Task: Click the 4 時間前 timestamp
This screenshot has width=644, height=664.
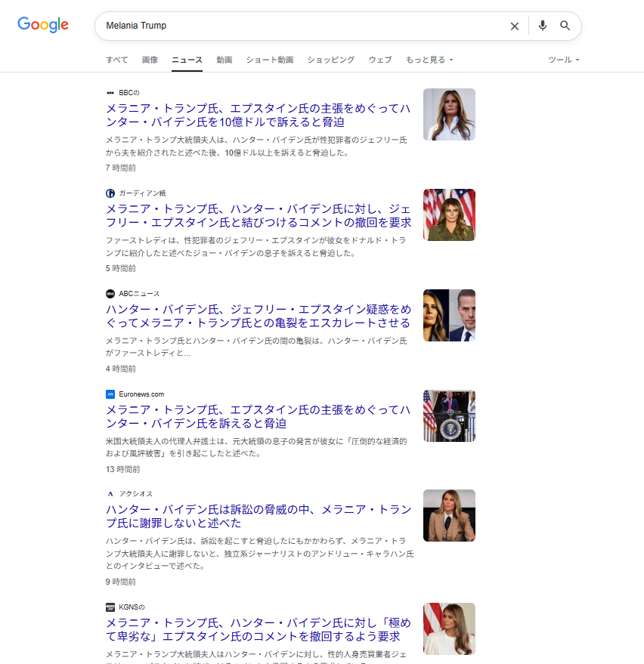Action: click(121, 369)
